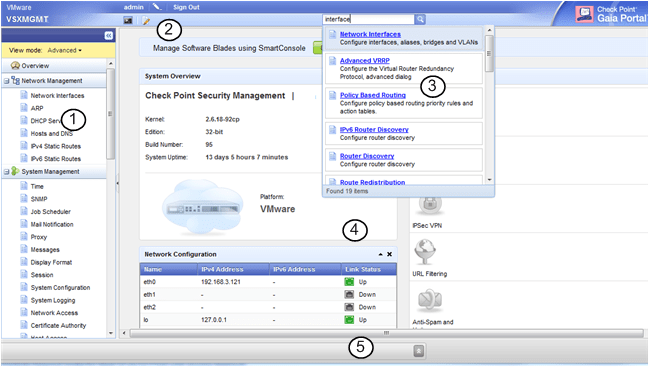Open IPv6 Static Routes in tree
The height and width of the screenshot is (367, 649).
pos(55,158)
